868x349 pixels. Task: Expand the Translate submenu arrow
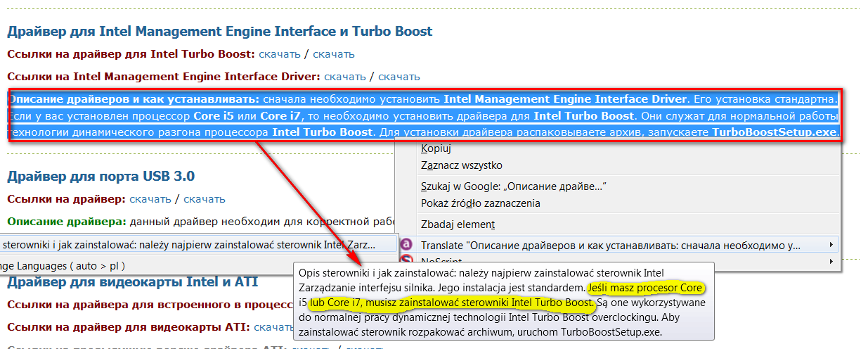coord(833,245)
